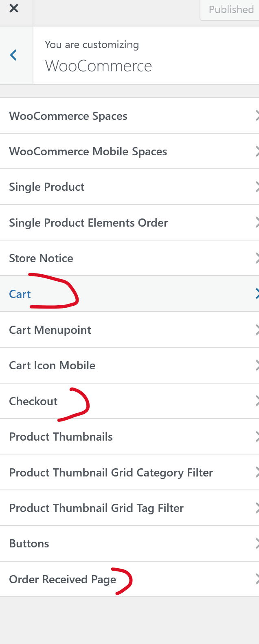Go back using the blue left chevron
259x644 pixels.
pos(14,55)
